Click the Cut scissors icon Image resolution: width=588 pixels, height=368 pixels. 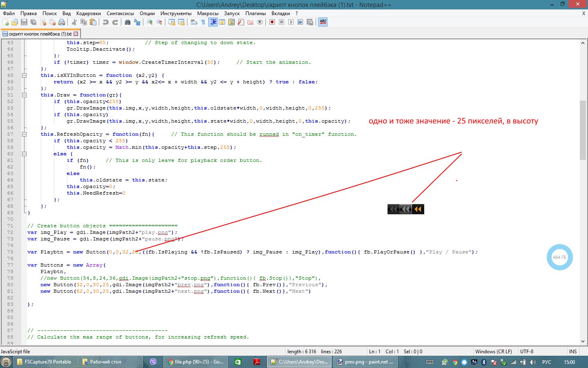click(74, 22)
